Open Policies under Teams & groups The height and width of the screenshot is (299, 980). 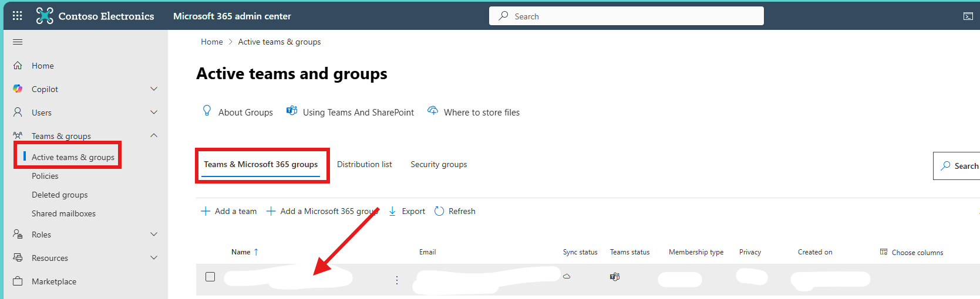[45, 176]
